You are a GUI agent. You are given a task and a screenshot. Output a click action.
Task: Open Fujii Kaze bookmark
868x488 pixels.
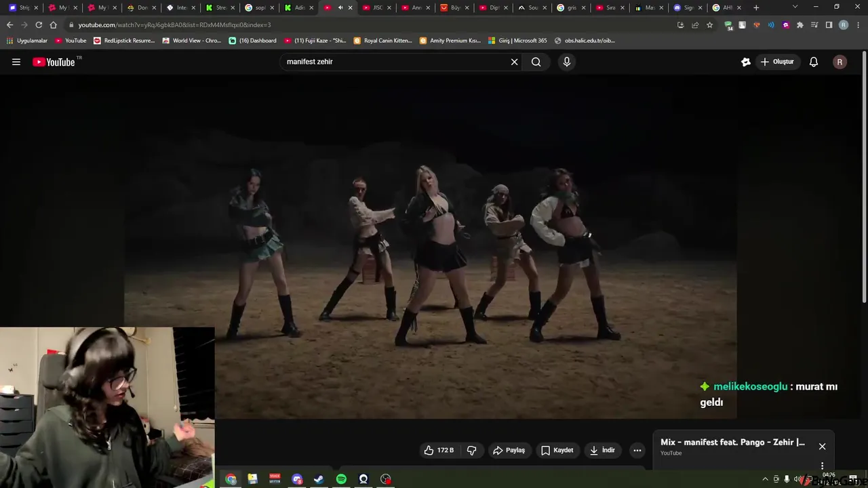315,41
